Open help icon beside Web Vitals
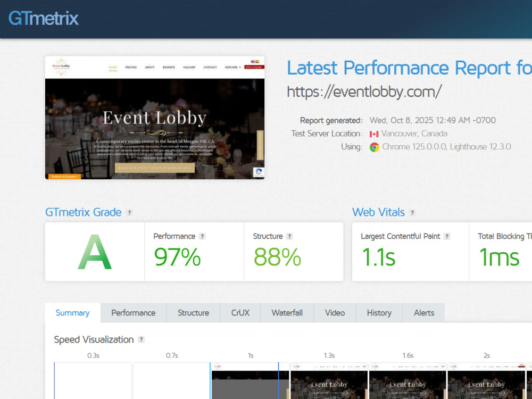The height and width of the screenshot is (399, 532). point(412,213)
